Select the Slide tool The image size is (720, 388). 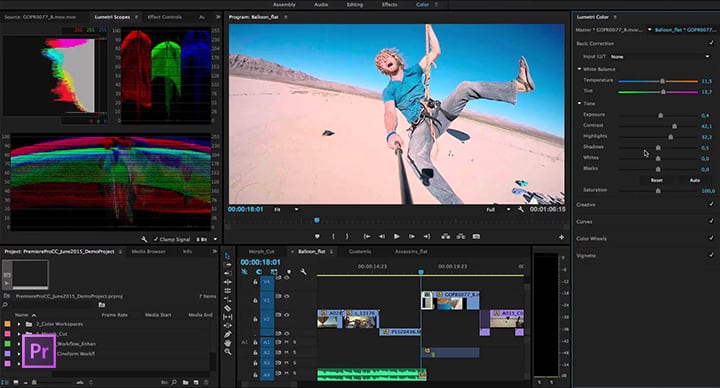point(227,317)
